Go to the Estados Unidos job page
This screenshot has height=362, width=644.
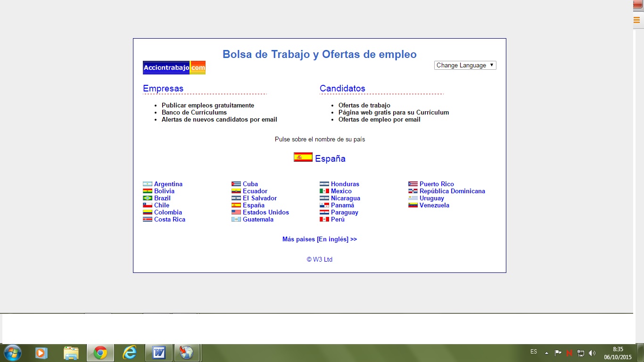(x=266, y=213)
